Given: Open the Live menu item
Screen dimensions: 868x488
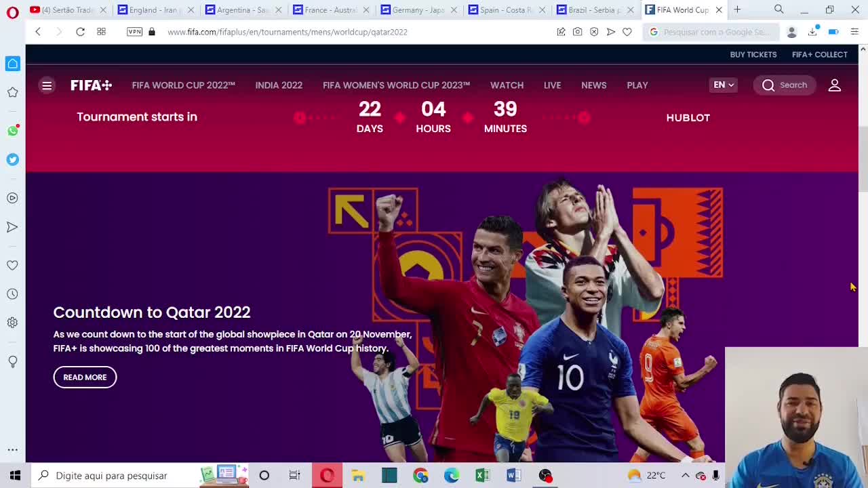Looking at the screenshot, I should point(552,85).
